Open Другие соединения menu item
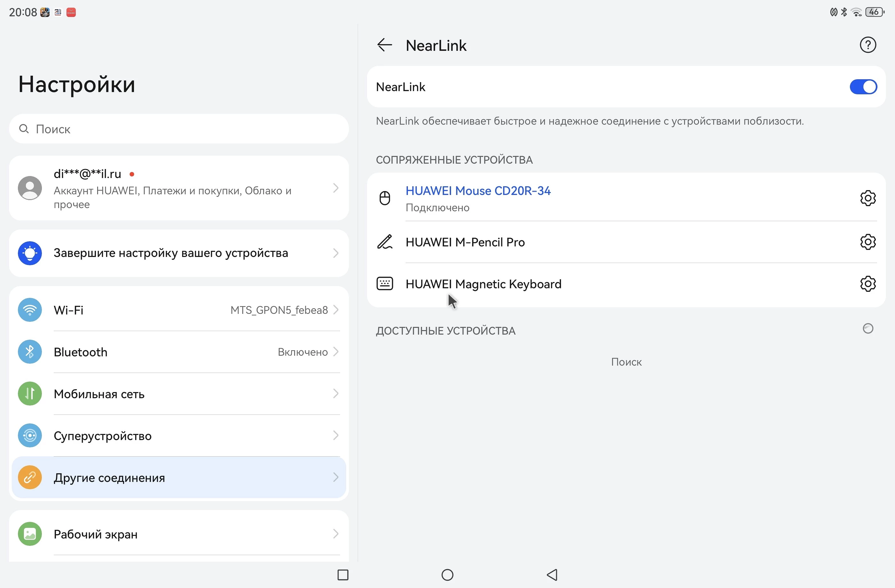This screenshot has width=895, height=588. pyautogui.click(x=179, y=477)
